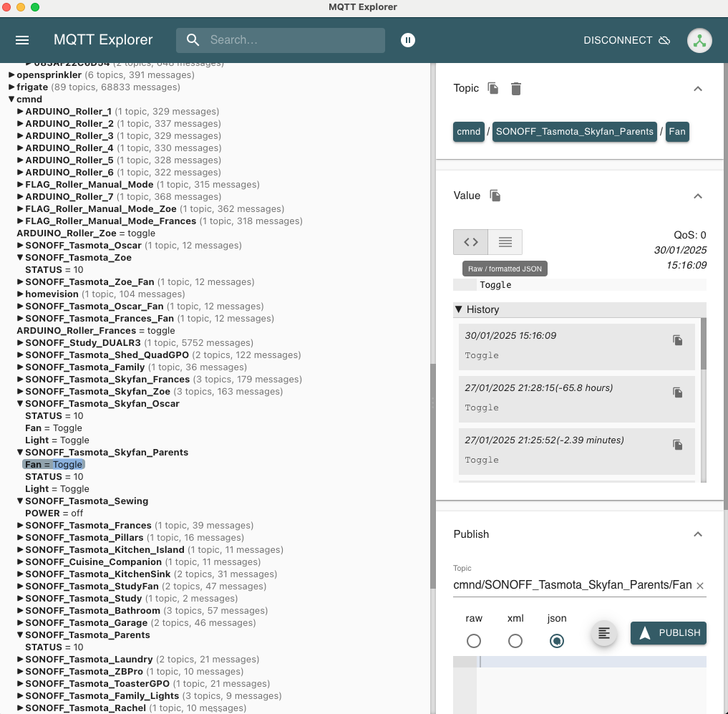The height and width of the screenshot is (714, 728).
Task: Click the Fan breadcrumb chip
Action: [x=677, y=132]
